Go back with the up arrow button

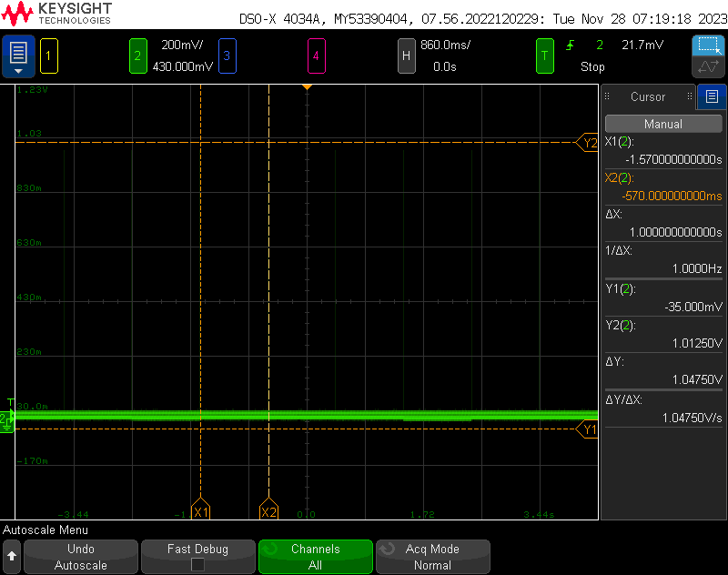12,556
